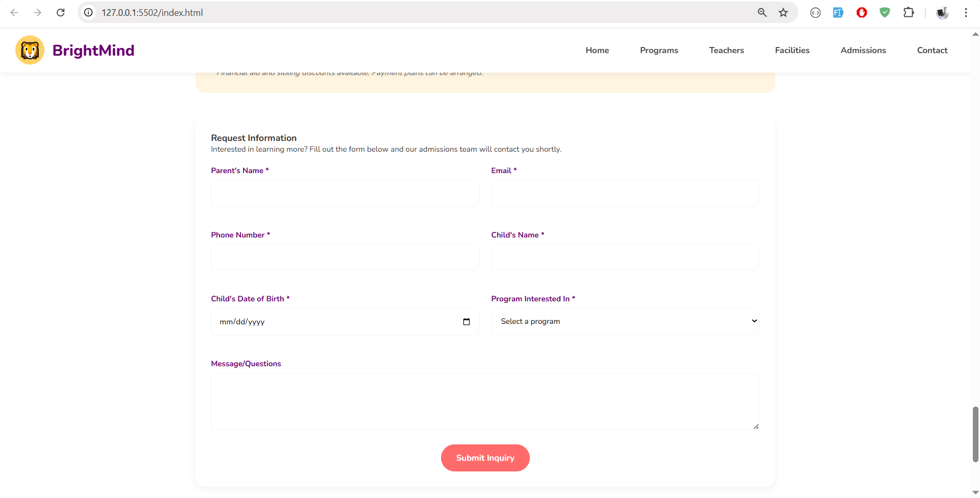Expand the Program Interested In dropdown
This screenshot has height=498, width=980.
[x=625, y=321]
